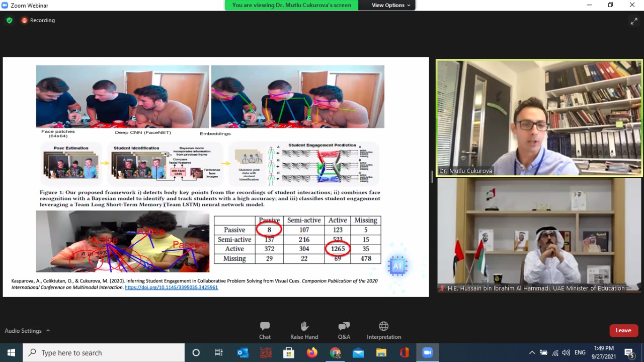This screenshot has height=362, width=644.
Task: Open Outlook from the taskbar
Action: pos(243,353)
